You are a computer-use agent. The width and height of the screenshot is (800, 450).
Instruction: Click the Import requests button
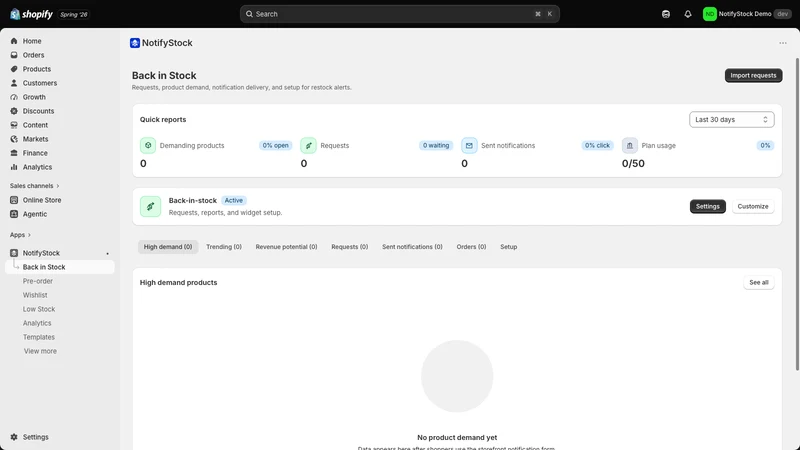(753, 76)
